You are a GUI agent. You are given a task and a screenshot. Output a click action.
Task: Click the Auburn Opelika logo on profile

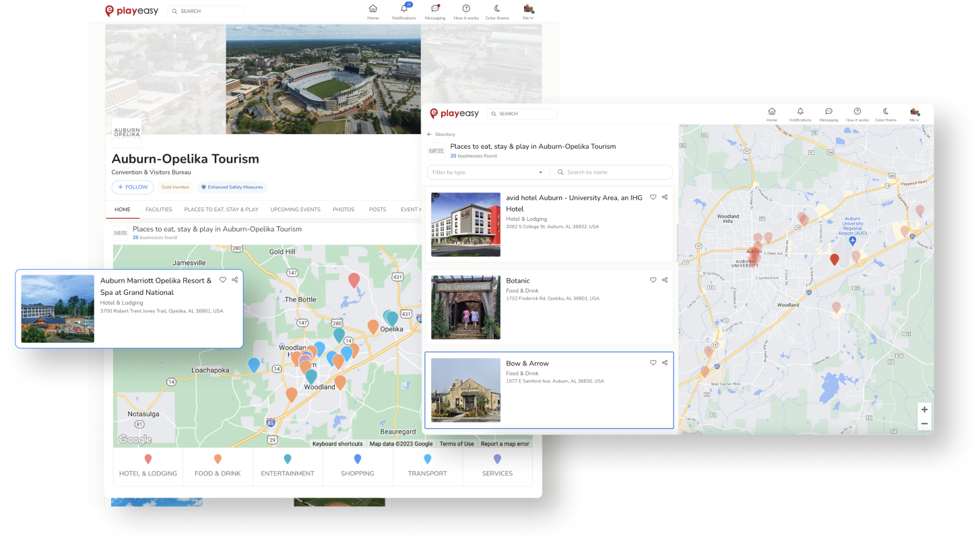pyautogui.click(x=127, y=133)
